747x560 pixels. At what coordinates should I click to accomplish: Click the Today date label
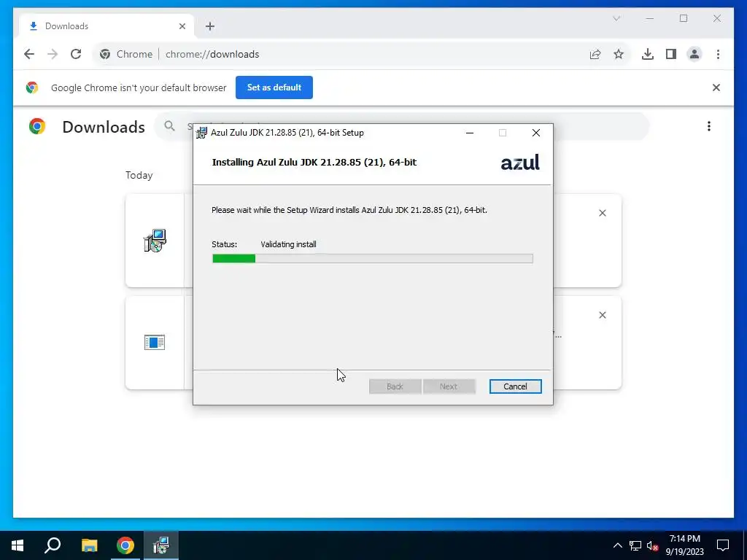(x=139, y=175)
